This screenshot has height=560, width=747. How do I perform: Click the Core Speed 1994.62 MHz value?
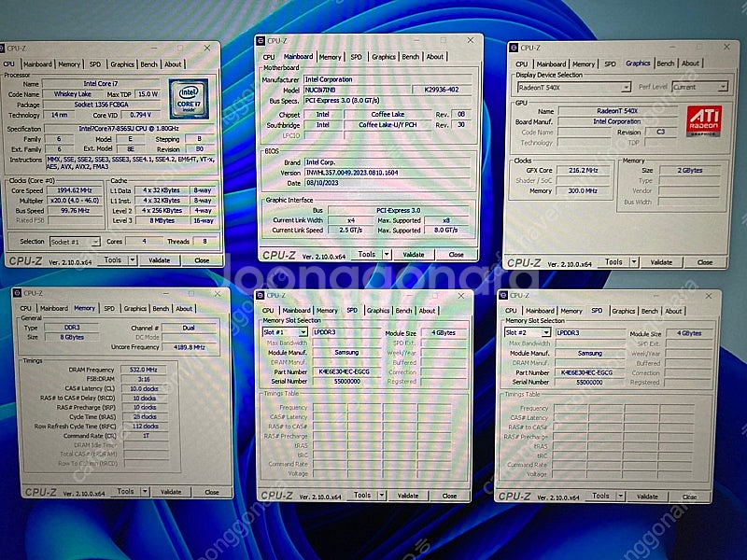click(75, 190)
